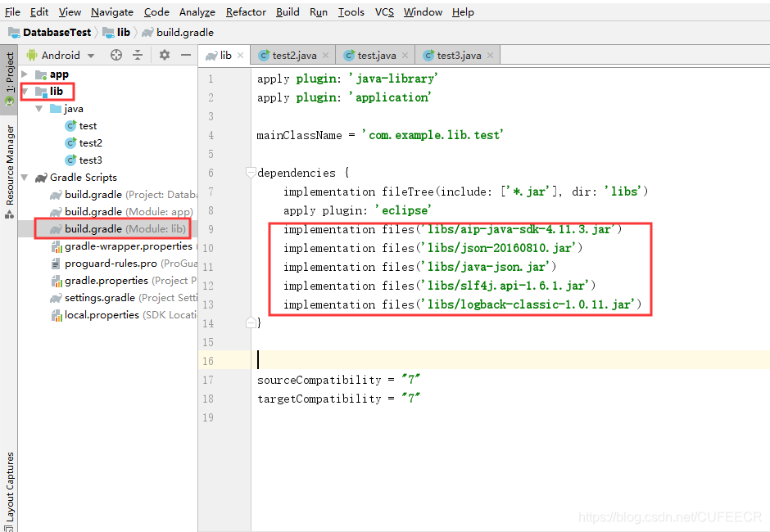Screen dimensions: 770x532
Task: Collapse the lib module node
Action: [x=25, y=92]
